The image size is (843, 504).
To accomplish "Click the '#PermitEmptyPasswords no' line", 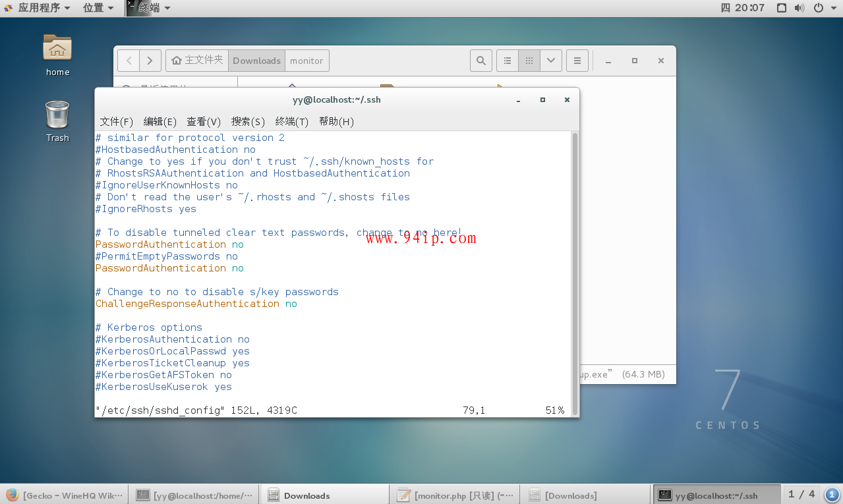I will [167, 256].
